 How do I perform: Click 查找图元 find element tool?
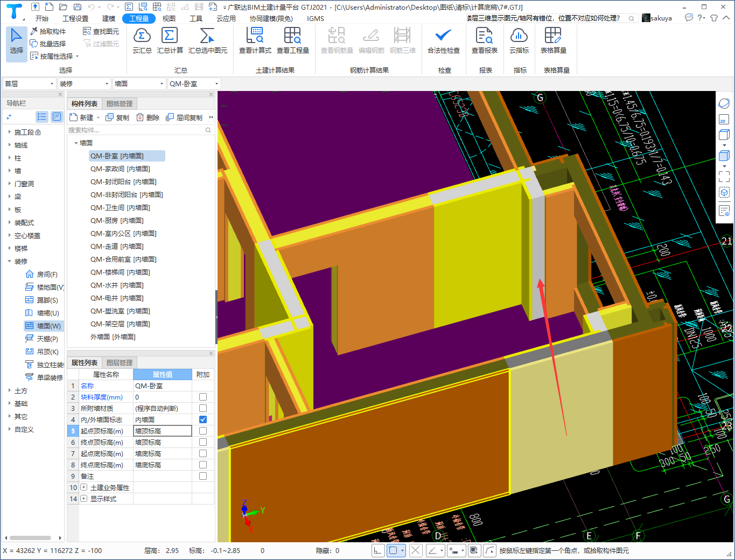[x=101, y=31]
